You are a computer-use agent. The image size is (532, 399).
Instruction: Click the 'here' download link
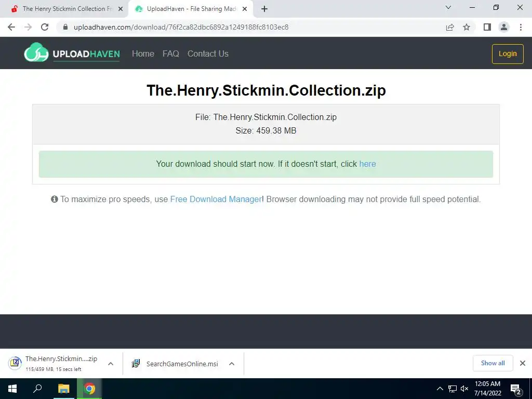coord(367,164)
